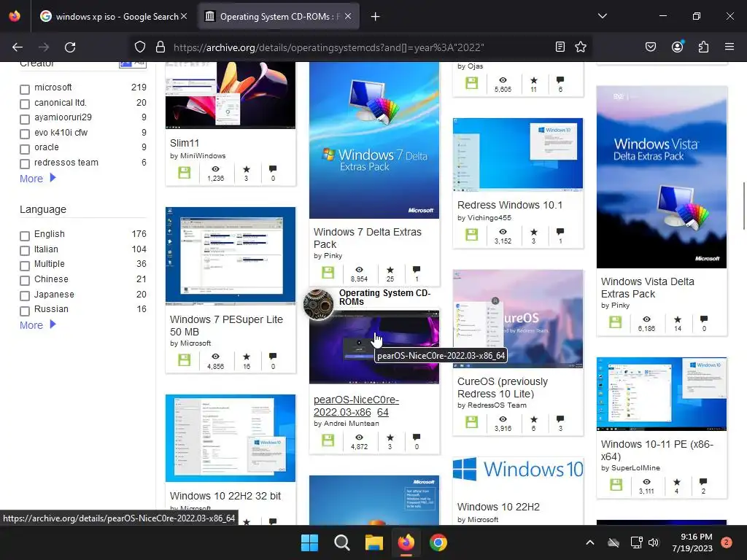Image resolution: width=747 pixels, height=560 pixels.
Task: Click the favorites star on Slim11 card
Action: tap(247, 169)
